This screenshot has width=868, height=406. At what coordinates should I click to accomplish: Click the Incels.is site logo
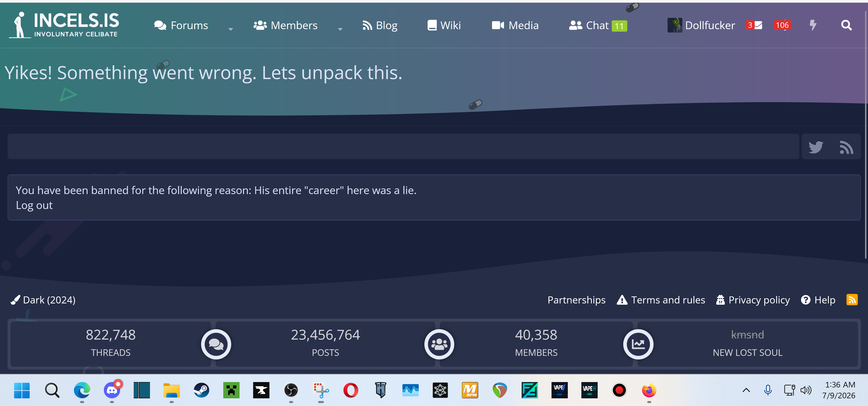[64, 25]
